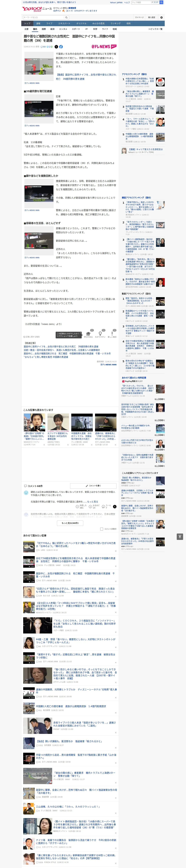Open related link about 旧統一教会・田中会長
The width and height of the screenshot is (186, 868).
coord(62,350)
